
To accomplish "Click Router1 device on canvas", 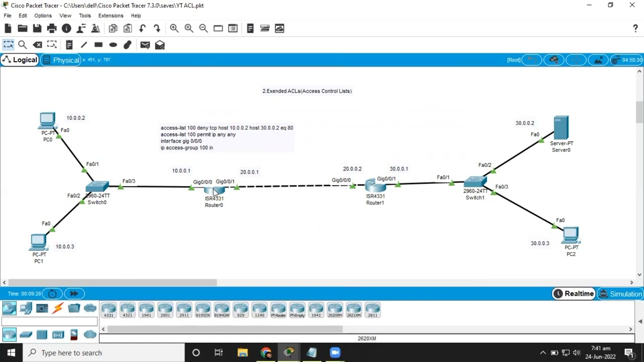I will (375, 186).
